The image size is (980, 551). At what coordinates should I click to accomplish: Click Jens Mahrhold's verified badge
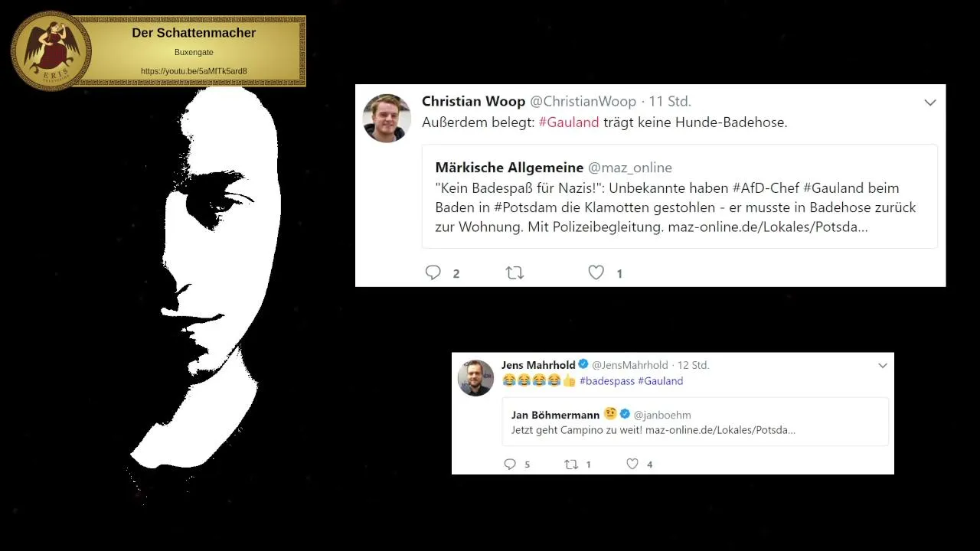pos(583,364)
